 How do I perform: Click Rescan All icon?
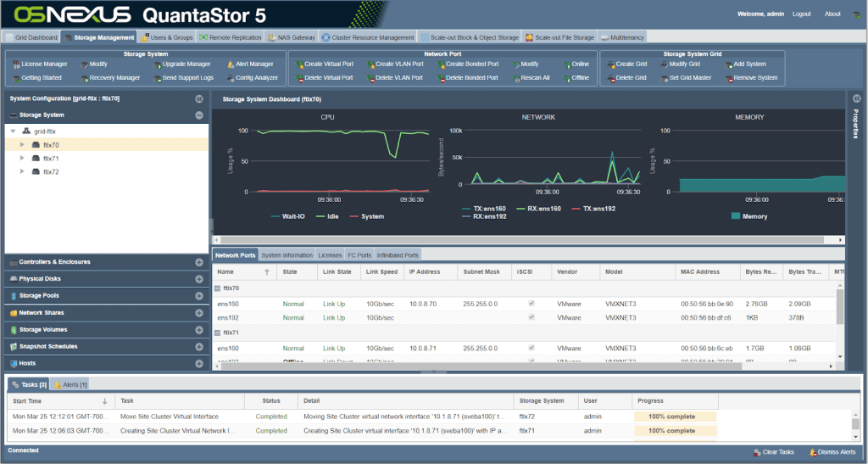tap(515, 78)
